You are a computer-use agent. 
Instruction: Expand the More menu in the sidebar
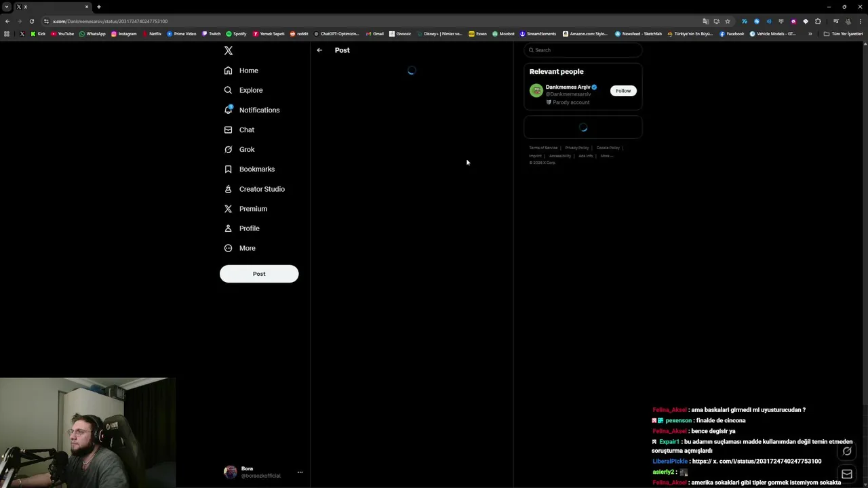tap(240, 248)
